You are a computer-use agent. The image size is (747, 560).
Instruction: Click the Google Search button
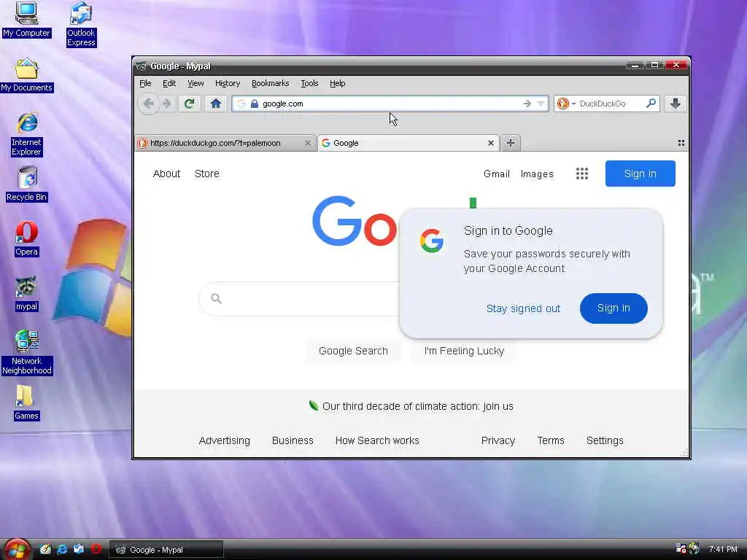(353, 351)
